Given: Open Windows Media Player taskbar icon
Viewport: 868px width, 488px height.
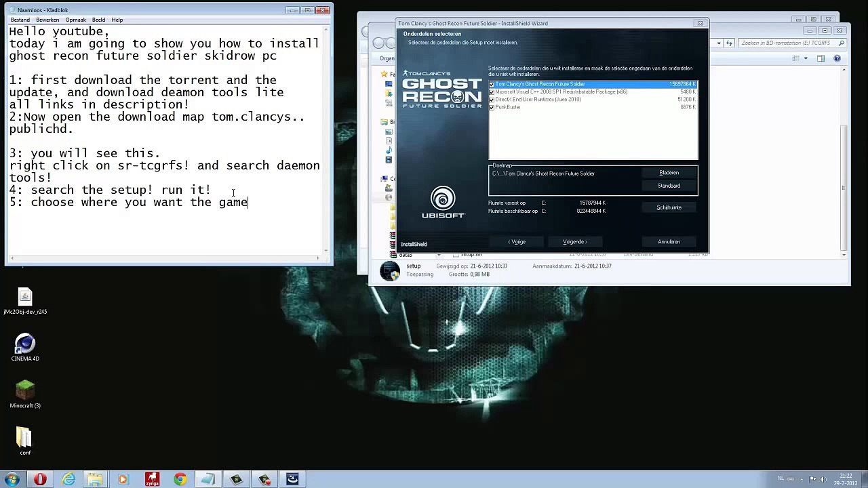Looking at the screenshot, I should (x=123, y=479).
